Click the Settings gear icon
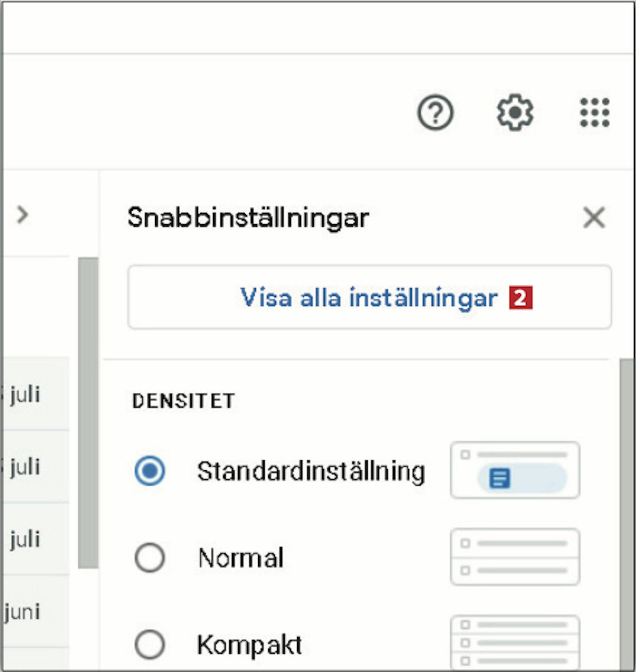 click(515, 112)
